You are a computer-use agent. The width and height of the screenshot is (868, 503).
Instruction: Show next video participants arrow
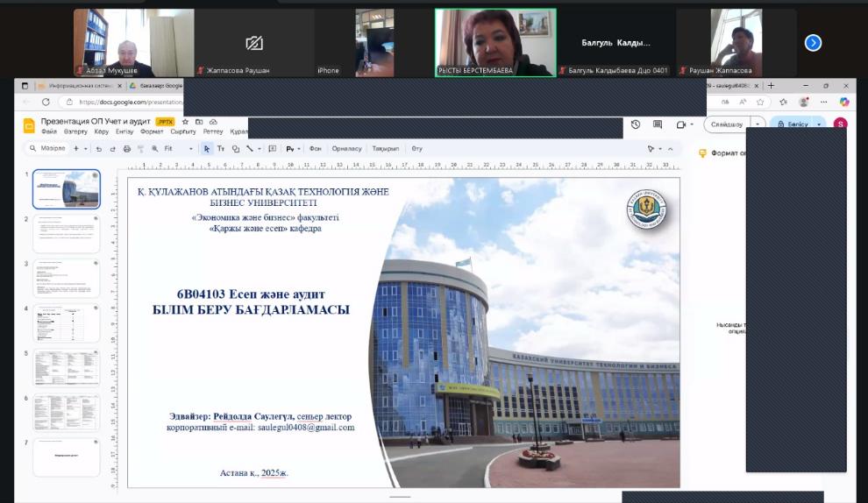pyautogui.click(x=813, y=42)
